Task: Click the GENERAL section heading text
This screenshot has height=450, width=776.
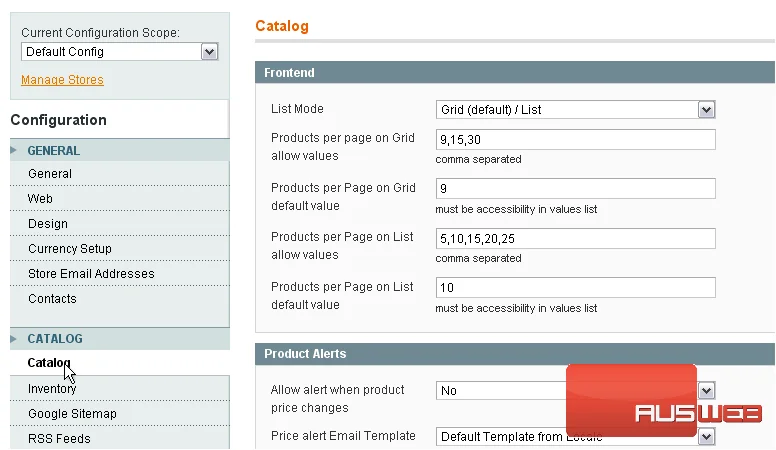Action: pyautogui.click(x=53, y=150)
